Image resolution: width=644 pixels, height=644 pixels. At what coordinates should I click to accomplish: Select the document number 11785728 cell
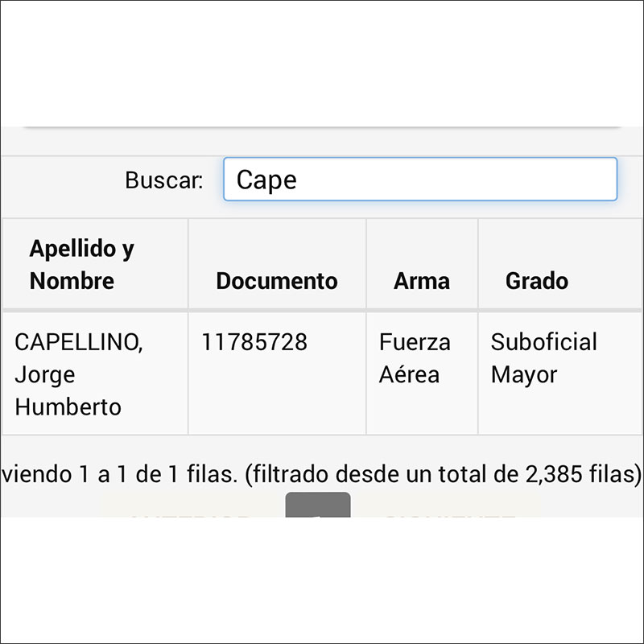point(254,342)
